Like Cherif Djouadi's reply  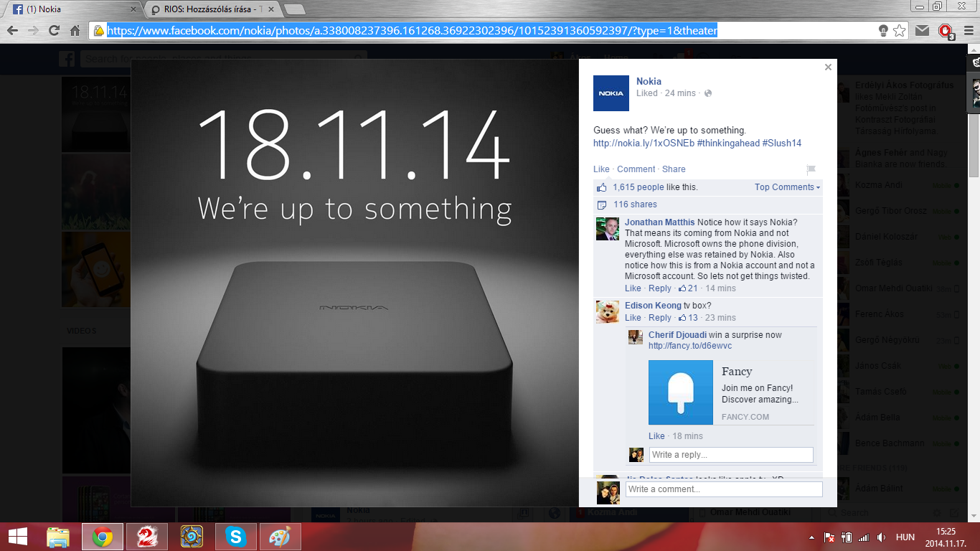pos(656,436)
